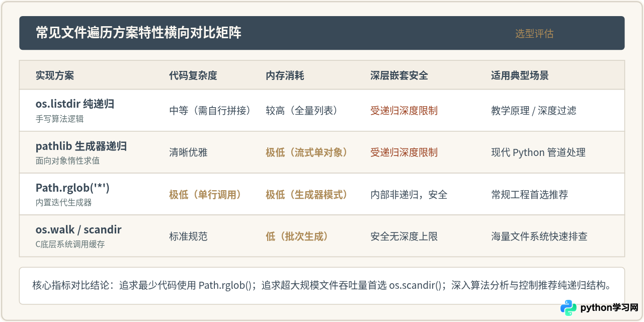Click the Python logo icon at bottom right
644x322 pixels.
point(569,307)
